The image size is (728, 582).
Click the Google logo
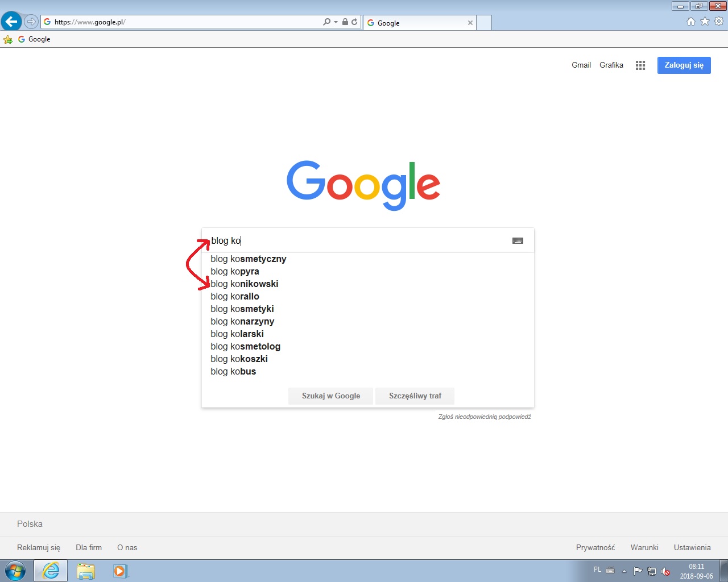click(363, 185)
